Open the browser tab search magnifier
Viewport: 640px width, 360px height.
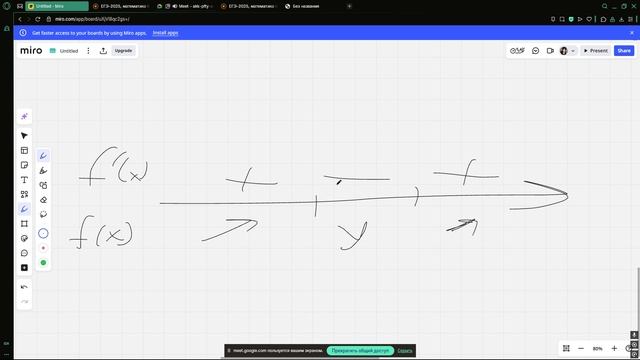[604, 6]
